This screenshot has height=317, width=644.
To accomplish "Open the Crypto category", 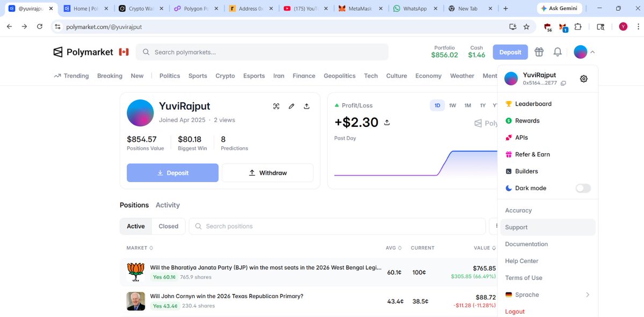I will [225, 76].
